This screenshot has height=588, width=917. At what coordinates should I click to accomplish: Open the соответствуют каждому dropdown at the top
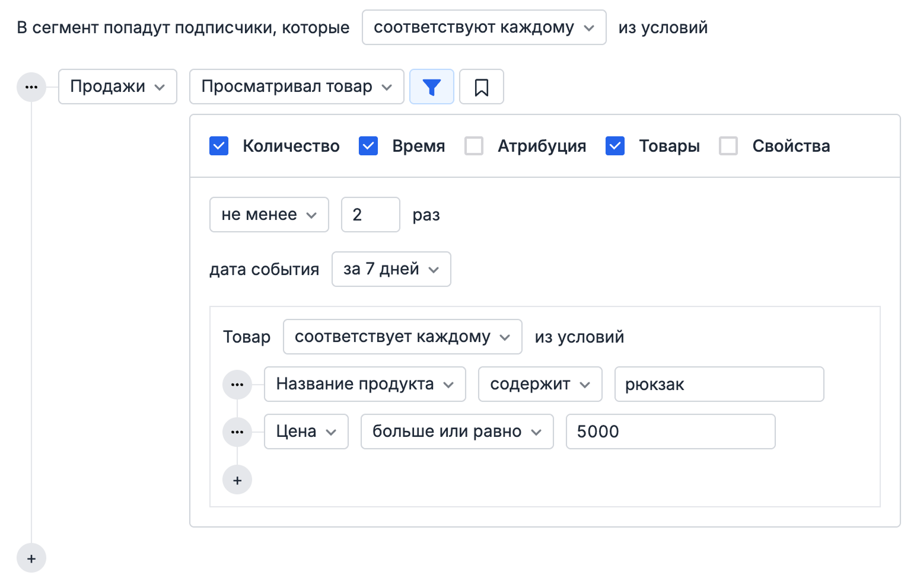pos(483,27)
